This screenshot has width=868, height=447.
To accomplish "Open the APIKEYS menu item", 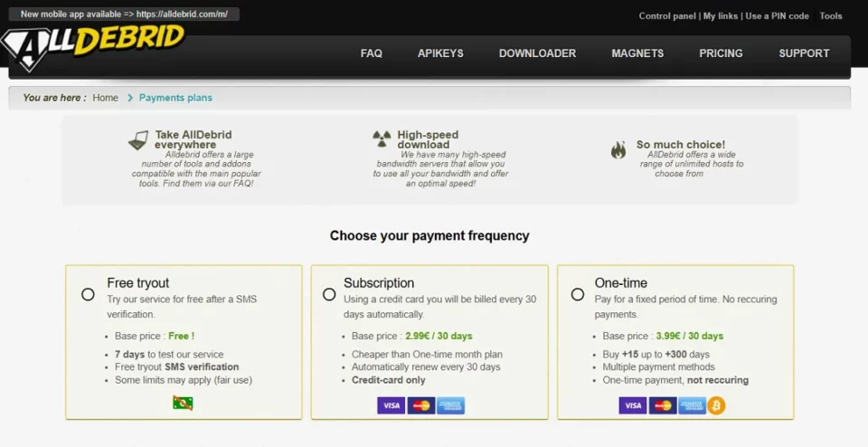I will 440,53.
